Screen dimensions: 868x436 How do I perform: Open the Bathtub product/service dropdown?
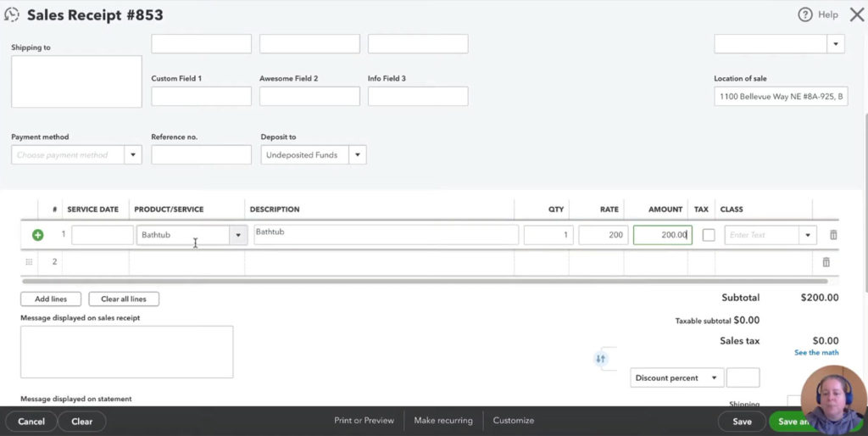238,235
